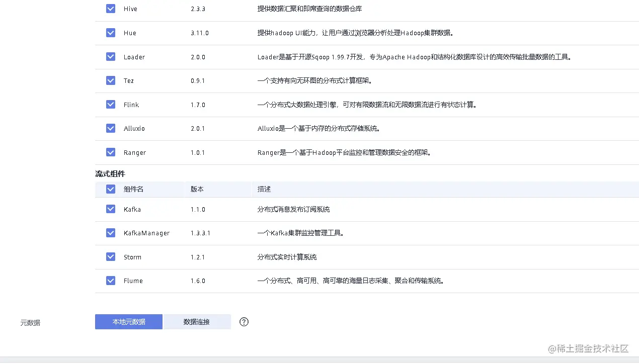Toggle the KafkaManager checkbox
Screen dimensions: 639x364
pyautogui.click(x=111, y=233)
